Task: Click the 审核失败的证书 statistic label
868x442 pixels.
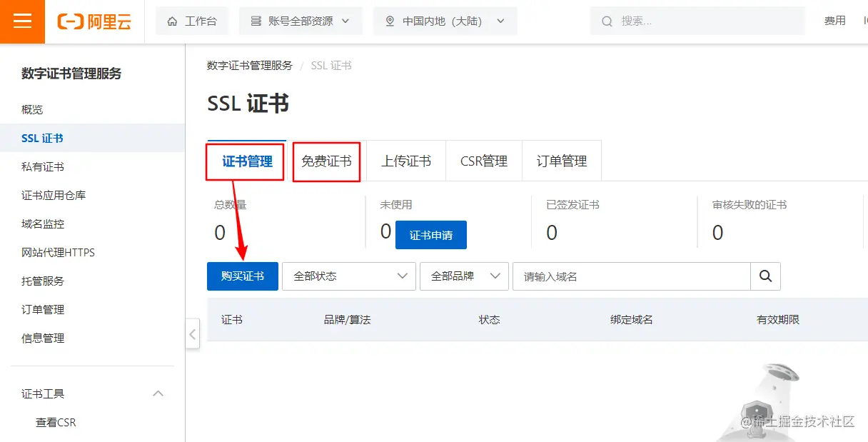Action: click(x=750, y=205)
